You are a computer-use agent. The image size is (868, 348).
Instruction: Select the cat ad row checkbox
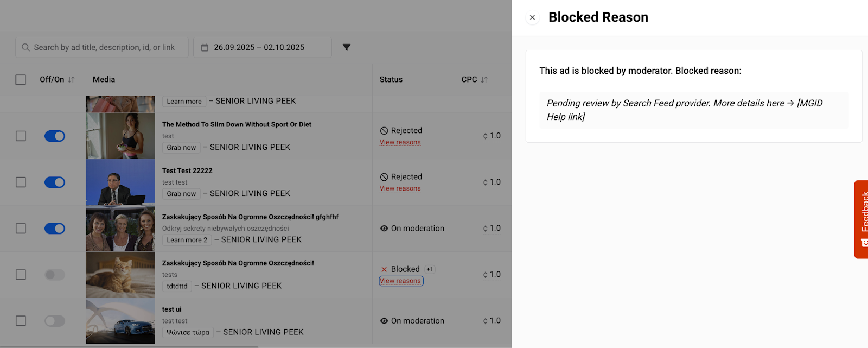click(21, 275)
